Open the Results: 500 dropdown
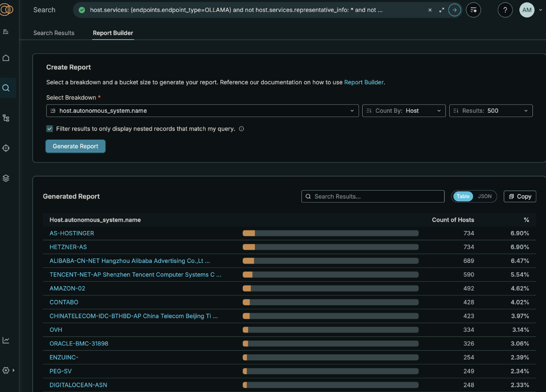The height and width of the screenshot is (392, 546). coord(490,111)
